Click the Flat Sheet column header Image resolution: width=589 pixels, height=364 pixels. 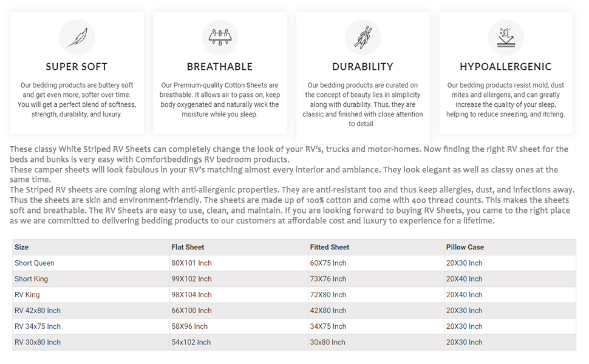188,248
